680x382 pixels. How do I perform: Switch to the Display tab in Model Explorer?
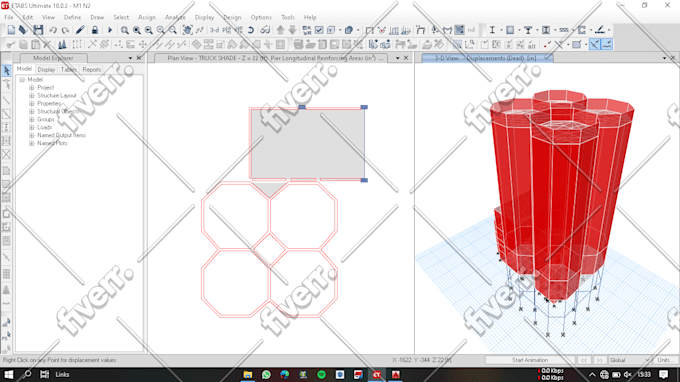point(46,69)
